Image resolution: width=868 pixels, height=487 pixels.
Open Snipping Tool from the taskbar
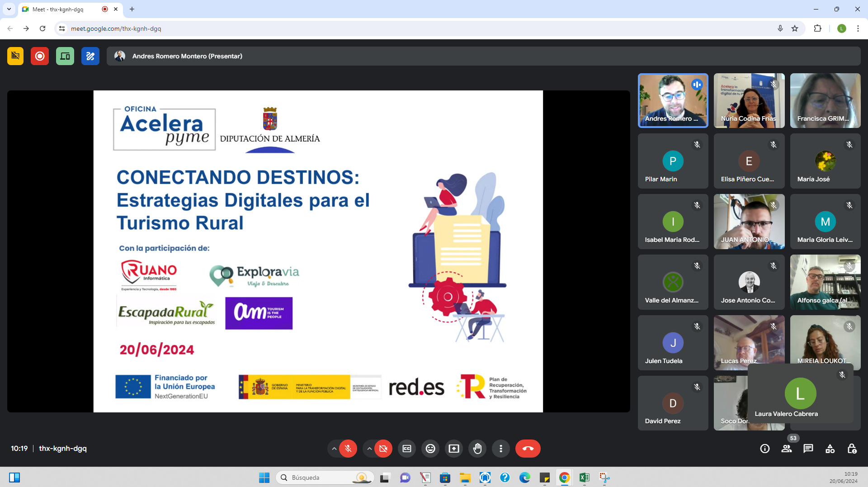click(604, 478)
